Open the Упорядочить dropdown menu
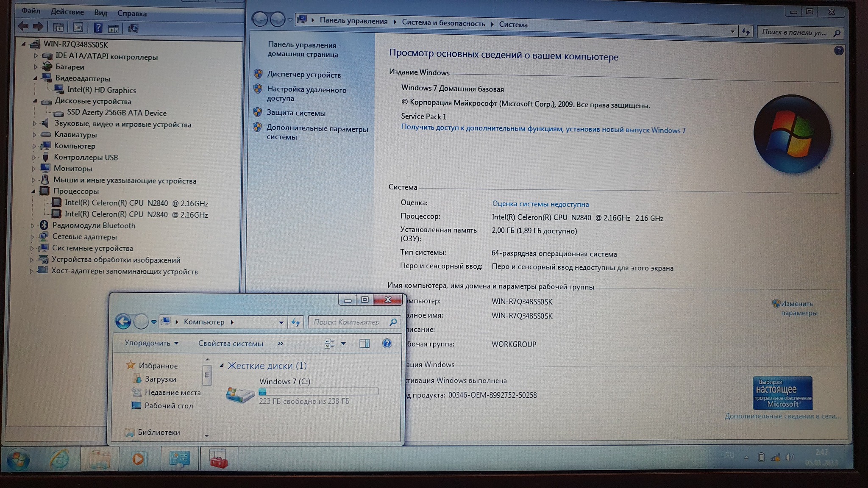This screenshot has width=868, height=488. pos(151,343)
